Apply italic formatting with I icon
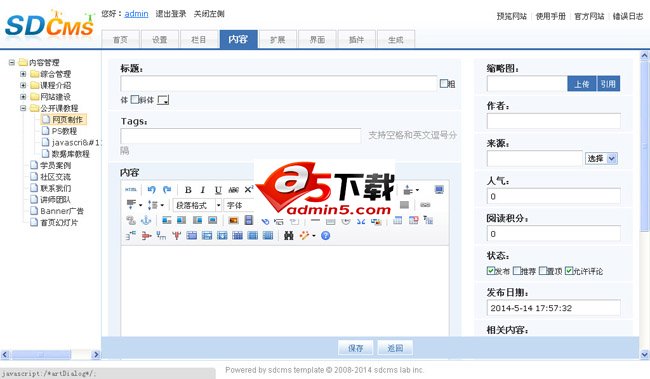 point(203,190)
